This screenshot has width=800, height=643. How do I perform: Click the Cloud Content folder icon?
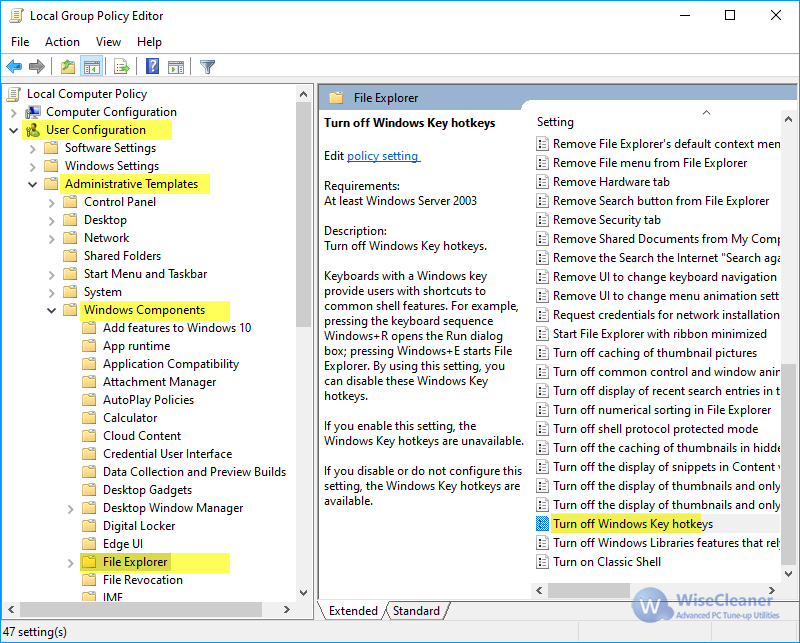pos(89,436)
